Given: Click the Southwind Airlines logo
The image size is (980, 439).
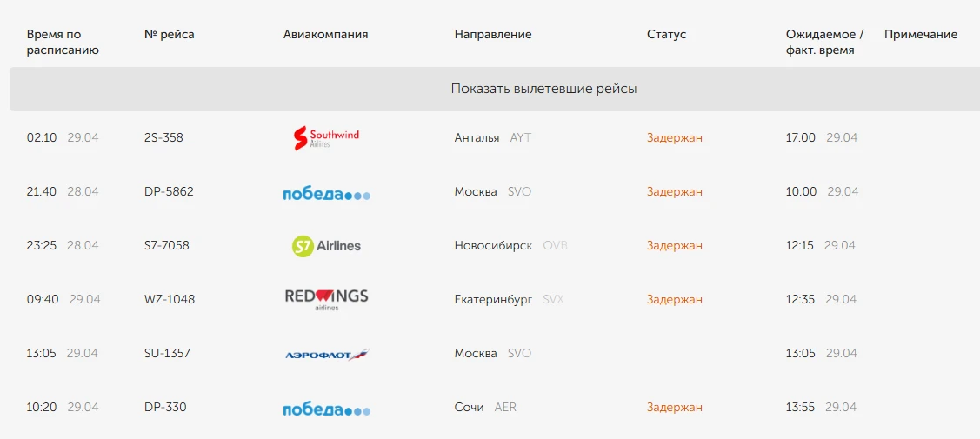Looking at the screenshot, I should pos(326,137).
